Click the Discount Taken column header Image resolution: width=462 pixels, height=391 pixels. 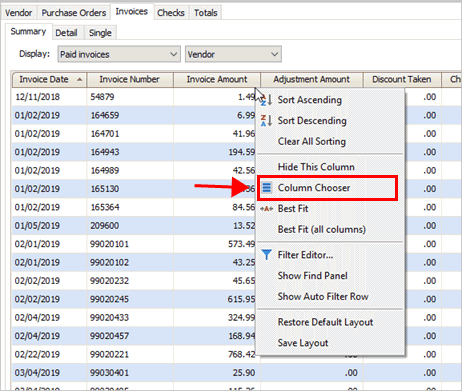coord(402,80)
